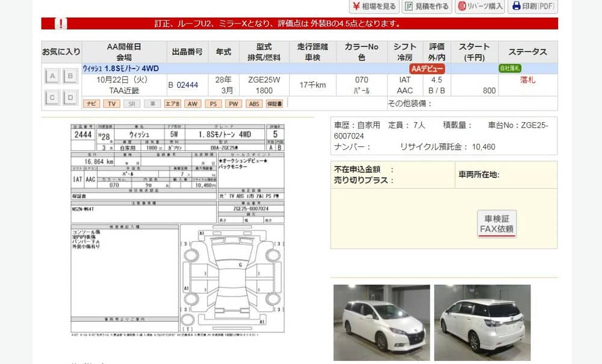This screenshot has height=364, width=602.
Task: Click the 落札 status text
Action: point(527,80)
